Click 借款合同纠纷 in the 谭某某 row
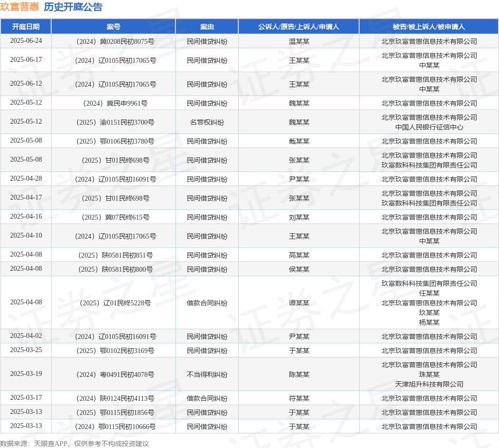Screen dimensions: 499x448 click(x=207, y=303)
